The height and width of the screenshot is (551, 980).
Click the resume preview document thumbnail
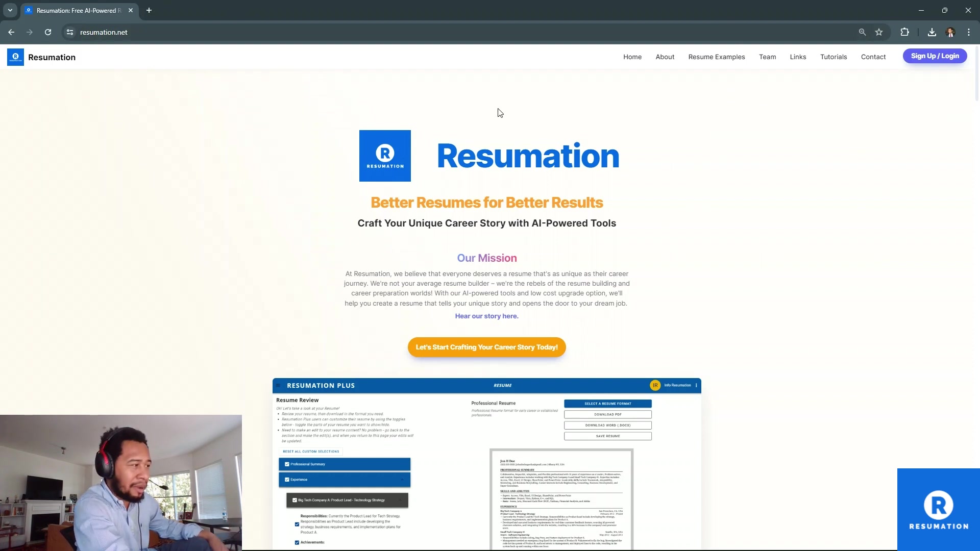pyautogui.click(x=561, y=499)
